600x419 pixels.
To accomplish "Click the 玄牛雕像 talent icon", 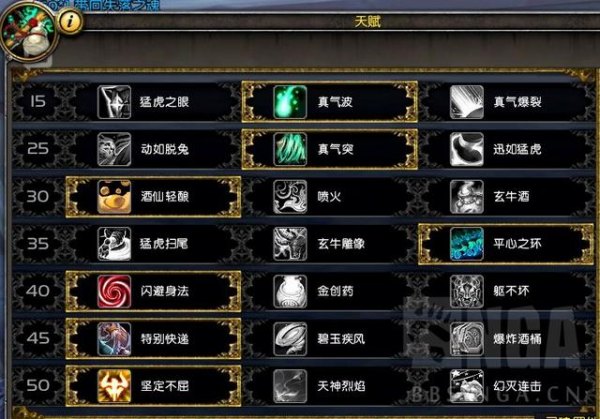I will point(290,244).
